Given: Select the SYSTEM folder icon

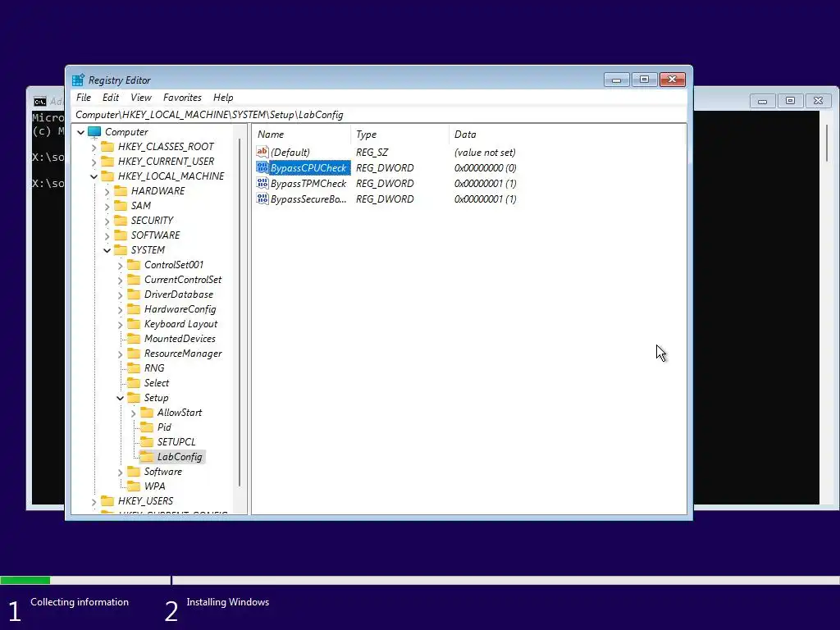Looking at the screenshot, I should click(x=121, y=249).
